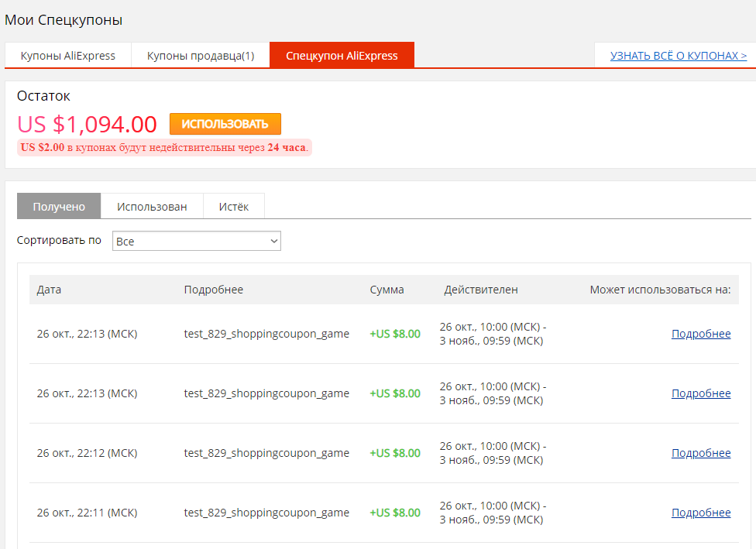Switch to Купоны продавца(1) tab
The image size is (756, 549).
pos(201,56)
